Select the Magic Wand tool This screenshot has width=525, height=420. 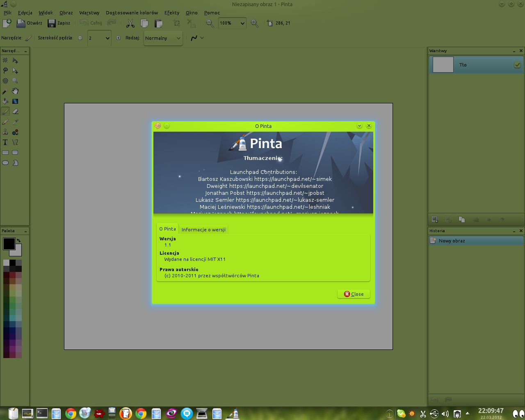click(5, 91)
